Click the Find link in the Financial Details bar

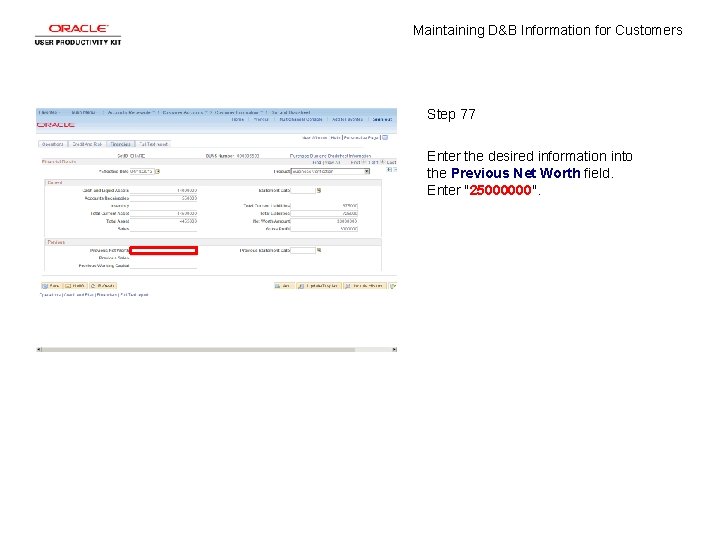tap(317, 163)
